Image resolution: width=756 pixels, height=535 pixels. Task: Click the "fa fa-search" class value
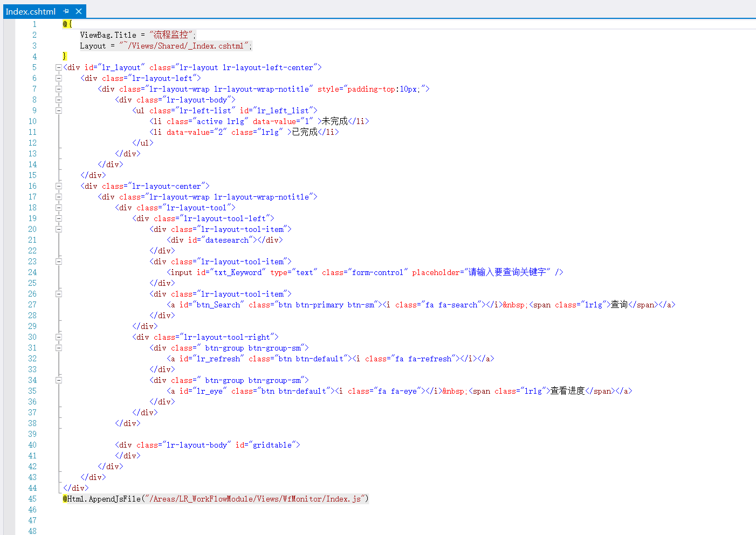451,305
